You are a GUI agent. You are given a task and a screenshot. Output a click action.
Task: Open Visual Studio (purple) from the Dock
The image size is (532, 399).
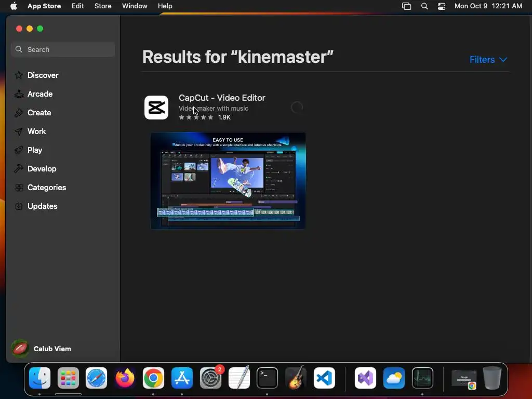(x=365, y=378)
